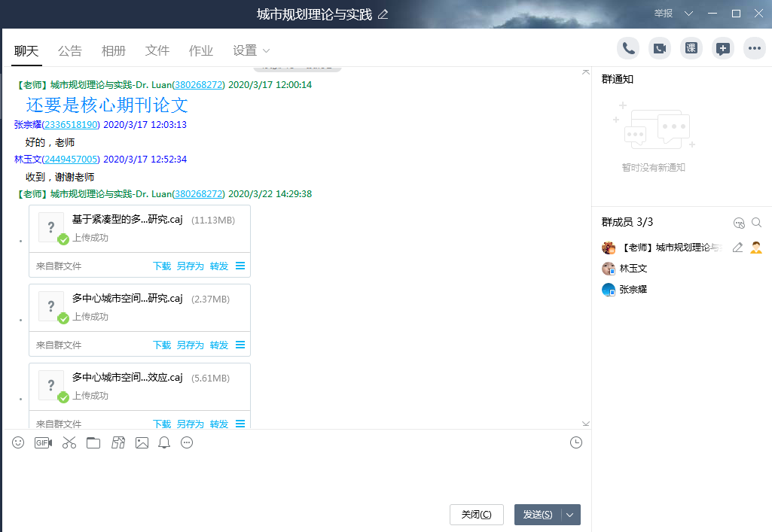772x532 pixels.
Task: Click the 关闭(C) button
Action: (x=476, y=515)
